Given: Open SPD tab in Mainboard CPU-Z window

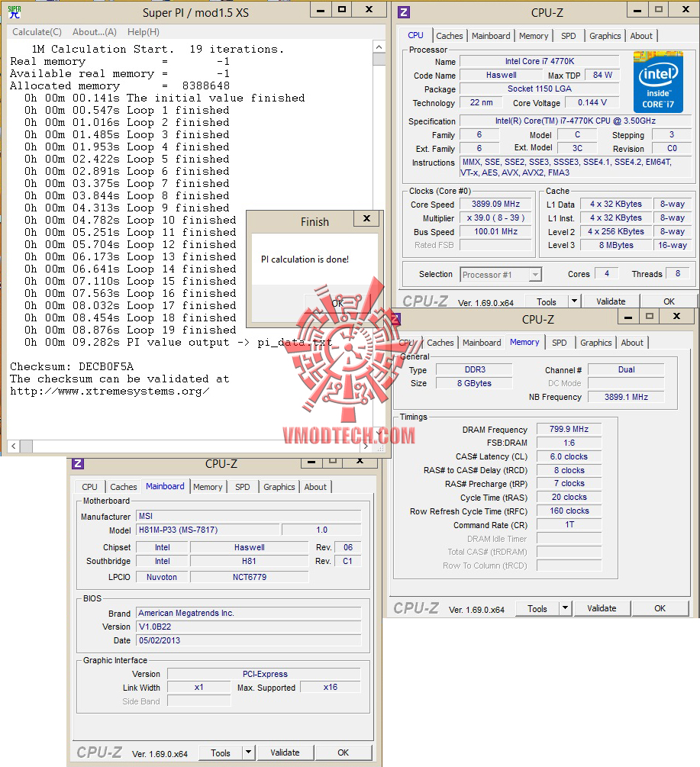Looking at the screenshot, I should coord(242,487).
